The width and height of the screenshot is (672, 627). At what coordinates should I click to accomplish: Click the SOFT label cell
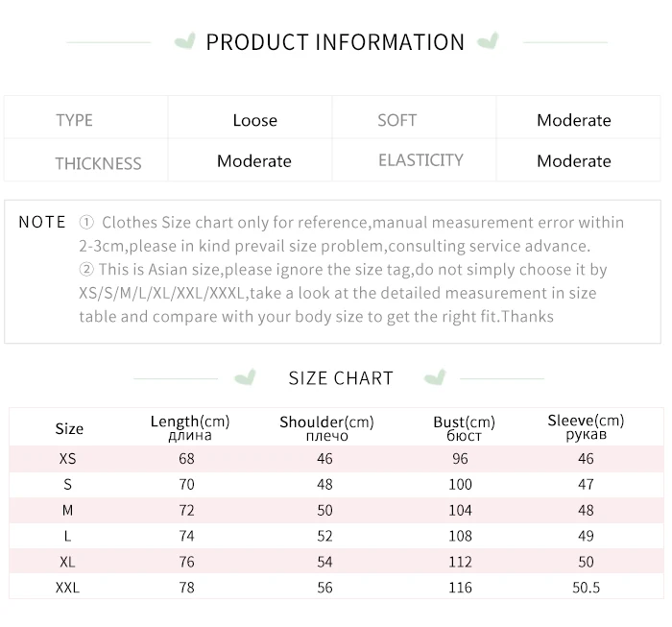[396, 120]
